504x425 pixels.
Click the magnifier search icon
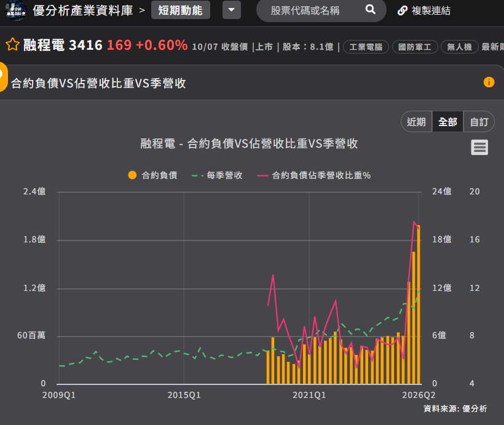[370, 10]
